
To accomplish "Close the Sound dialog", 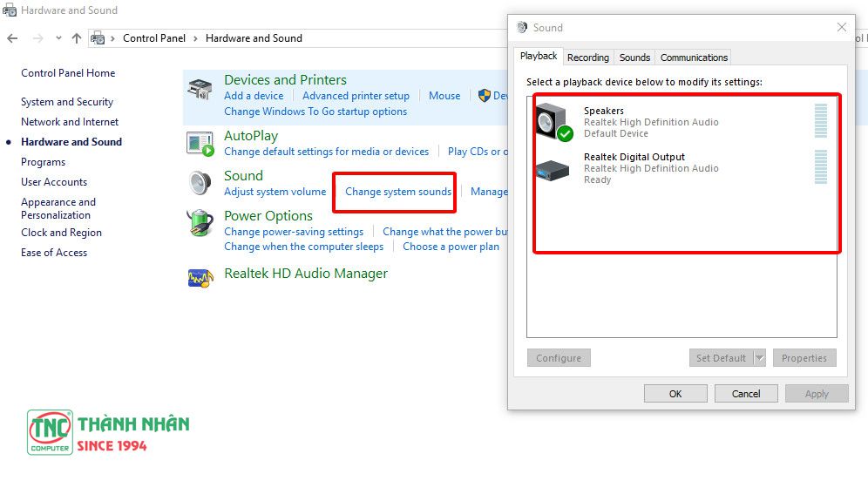I will 842,27.
